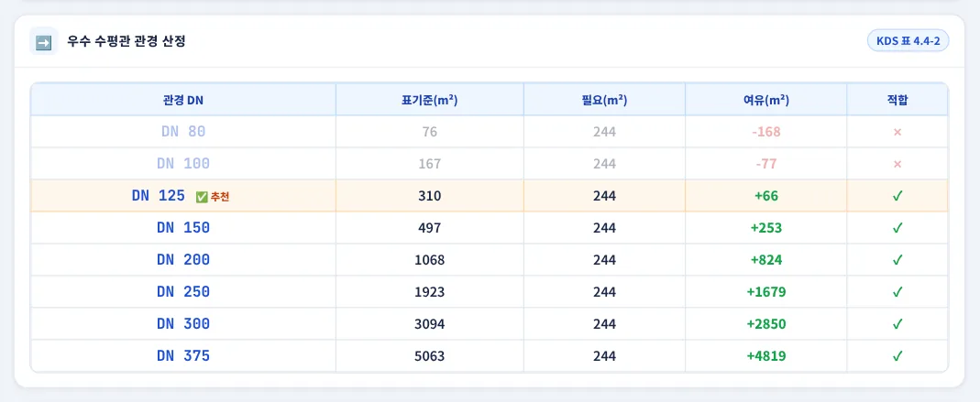The width and height of the screenshot is (980, 402).
Task: Click the +824 margin value
Action: pyautogui.click(x=766, y=260)
